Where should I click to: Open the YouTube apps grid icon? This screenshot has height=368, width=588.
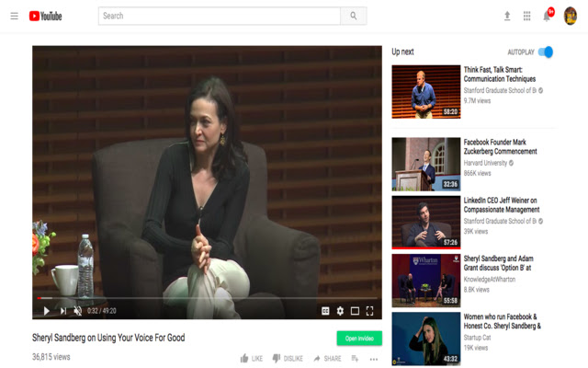pos(526,16)
